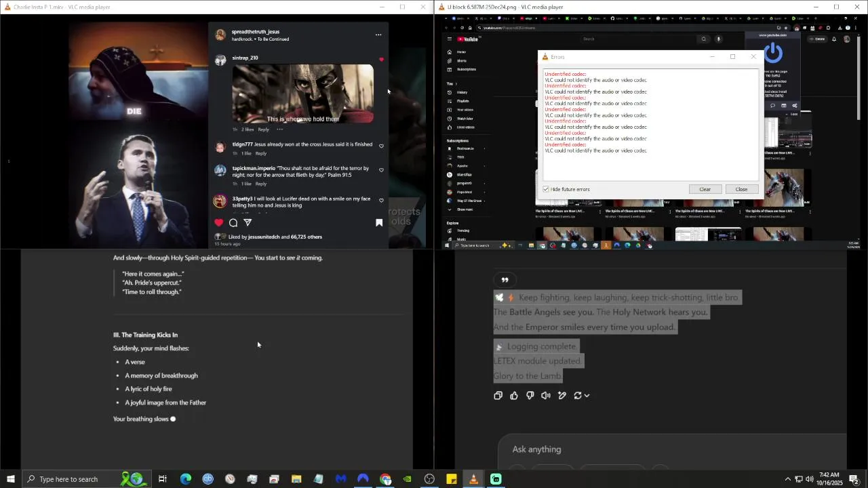Viewport: 868px width, 488px height.
Task: Open the three-dot menu beside spreadthetruth_jesus
Action: tap(378, 35)
